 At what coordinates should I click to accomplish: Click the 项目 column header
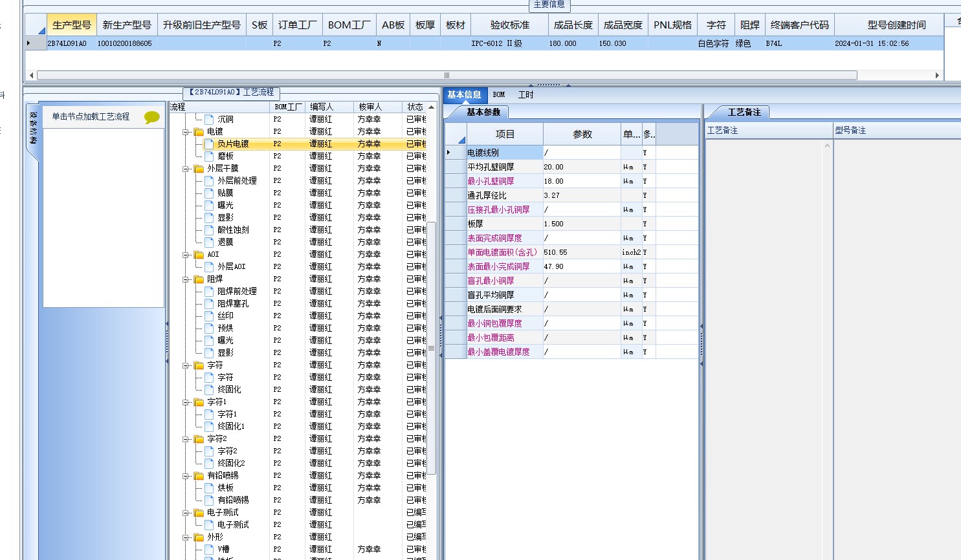point(505,135)
